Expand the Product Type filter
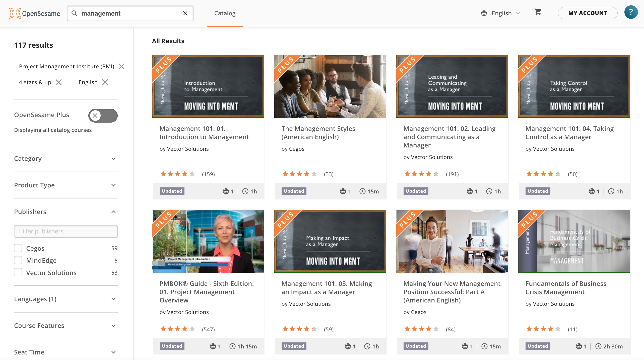The height and width of the screenshot is (360, 644). (66, 185)
